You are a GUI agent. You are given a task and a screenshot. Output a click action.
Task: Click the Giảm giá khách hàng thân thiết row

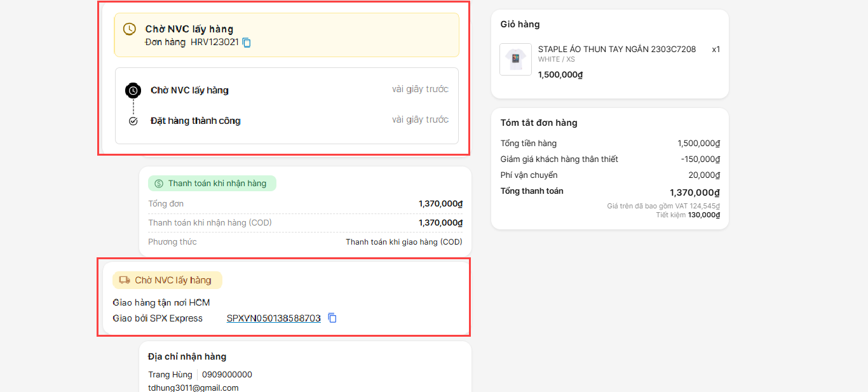[559, 159]
